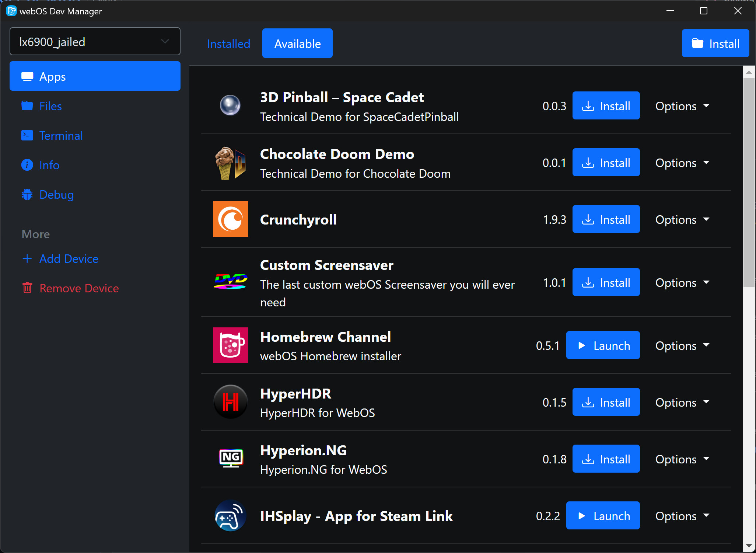Click the webOS Dev Manager title bar icon
Image resolution: width=756 pixels, height=553 pixels.
[x=11, y=11]
